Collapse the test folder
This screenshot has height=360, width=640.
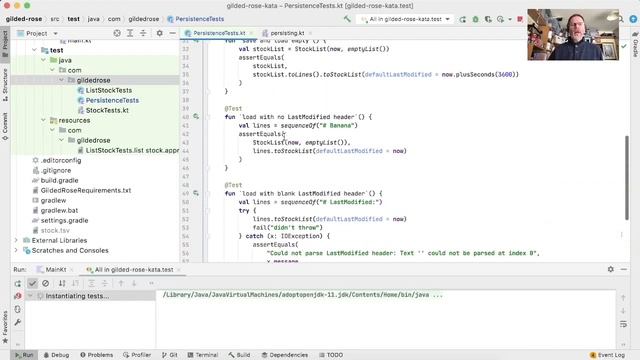coord(35,50)
